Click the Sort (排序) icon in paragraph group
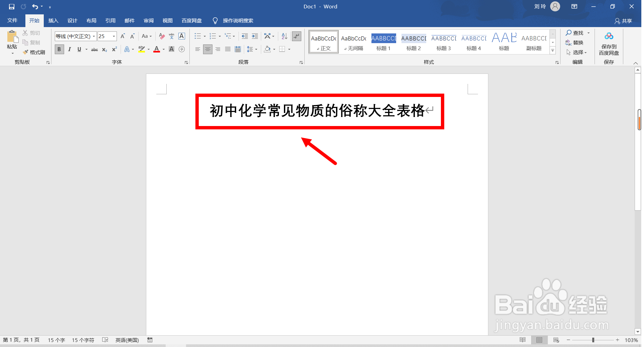This screenshot has width=644, height=347. 284,36
